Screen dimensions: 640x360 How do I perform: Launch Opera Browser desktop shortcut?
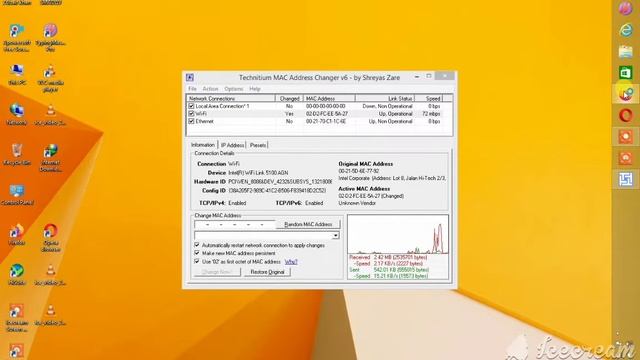50,238
